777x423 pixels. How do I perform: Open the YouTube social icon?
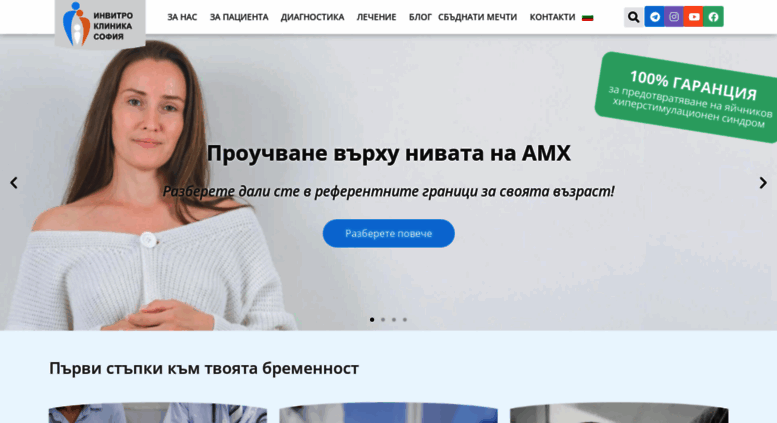click(x=694, y=17)
